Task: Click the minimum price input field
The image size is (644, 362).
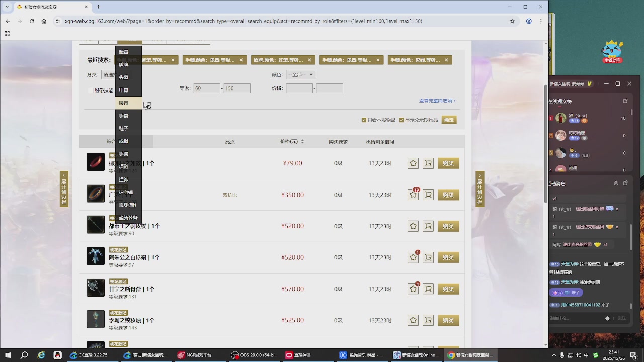Action: click(x=299, y=88)
